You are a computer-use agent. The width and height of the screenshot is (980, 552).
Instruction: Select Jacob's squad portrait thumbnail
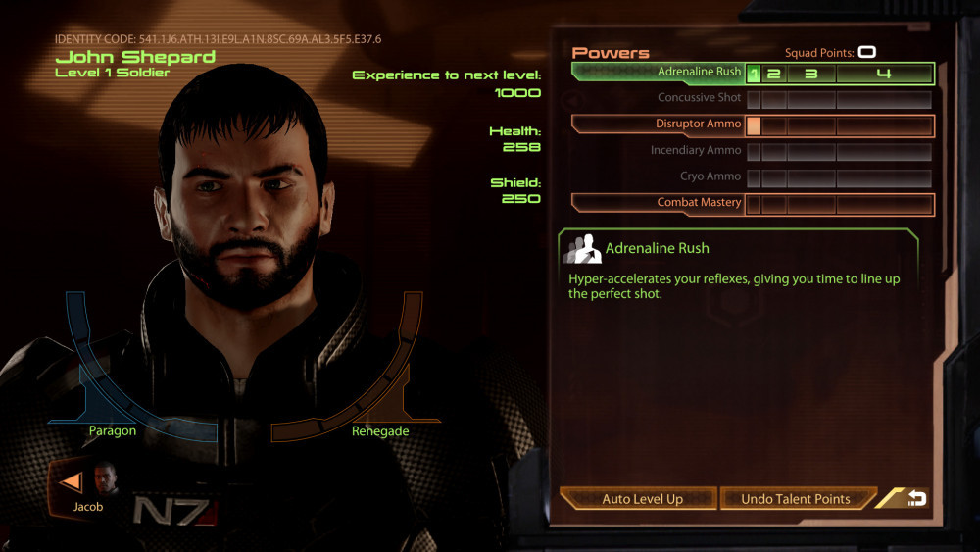tap(105, 478)
